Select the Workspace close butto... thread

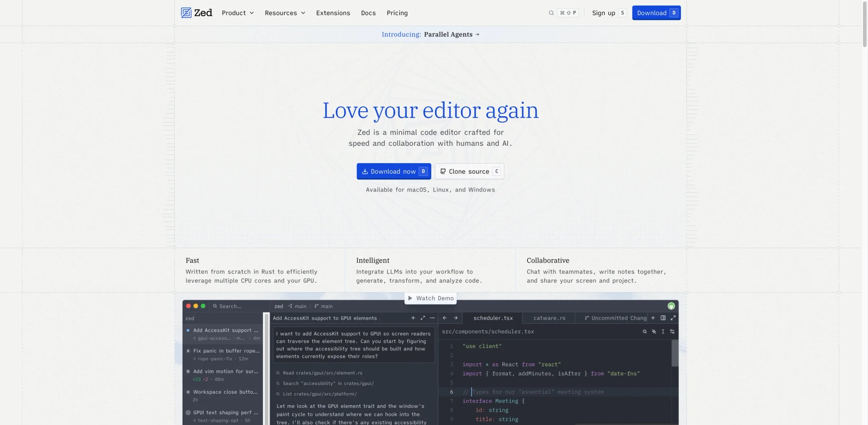[x=223, y=396]
